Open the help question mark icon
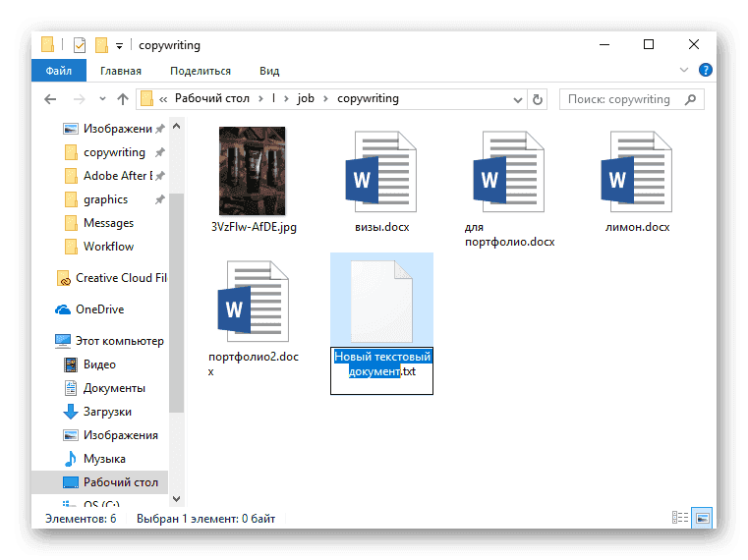The height and width of the screenshot is (560, 748). tap(705, 70)
